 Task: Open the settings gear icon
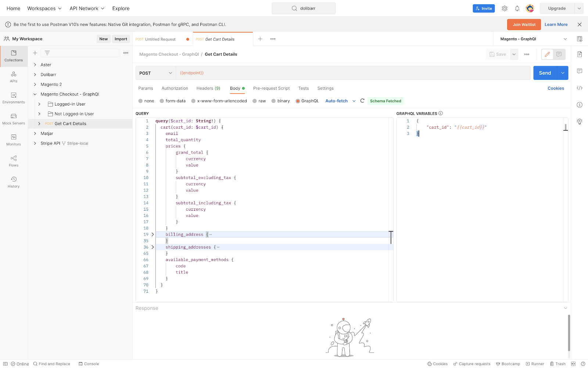tap(505, 8)
